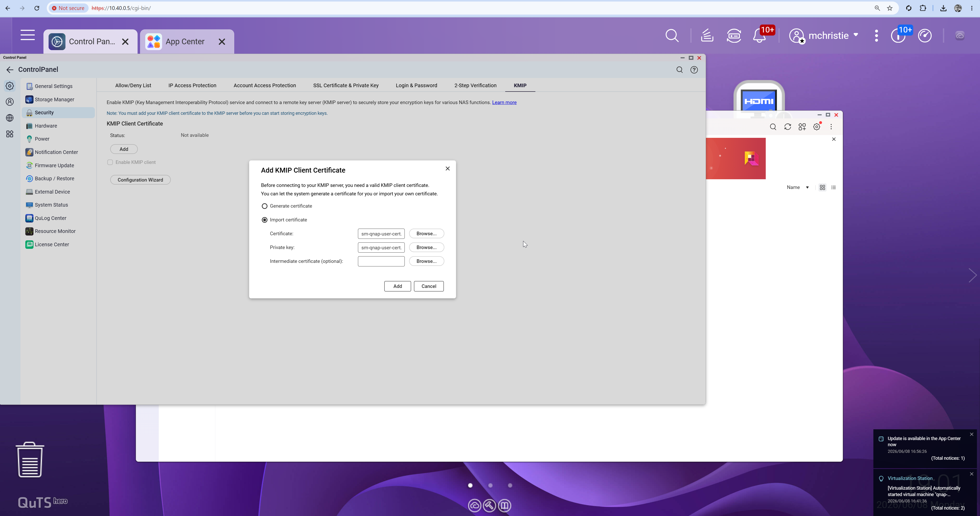Close Add KMIP Client Certificate dialog X
This screenshot has height=516, width=980.
point(447,169)
